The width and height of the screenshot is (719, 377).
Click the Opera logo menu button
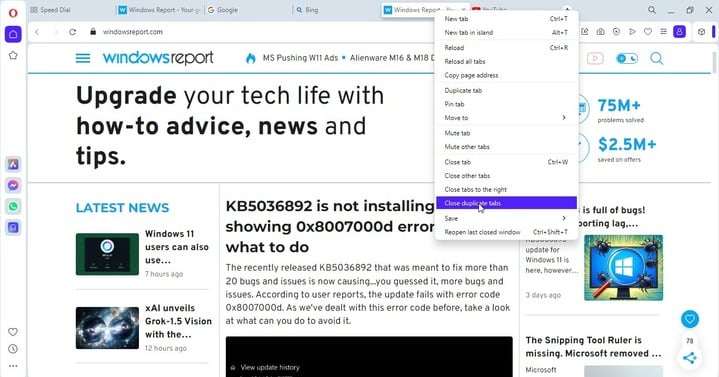(x=13, y=12)
